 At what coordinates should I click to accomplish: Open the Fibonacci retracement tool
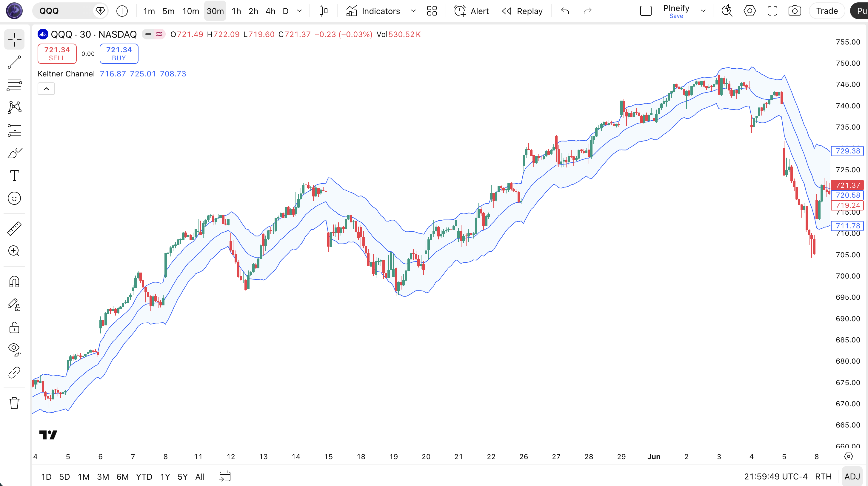point(15,85)
